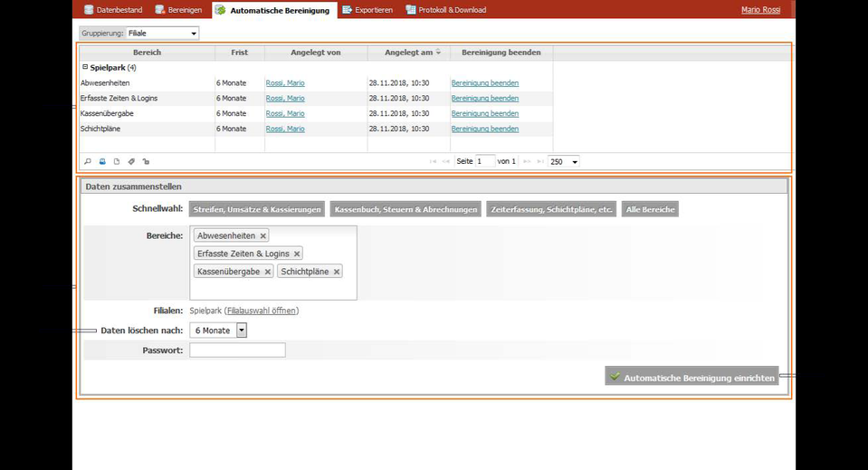Screen dimensions: 868x470
Task: Remove the Erfasste Zeiten & Logins tag
Action: 297,254
